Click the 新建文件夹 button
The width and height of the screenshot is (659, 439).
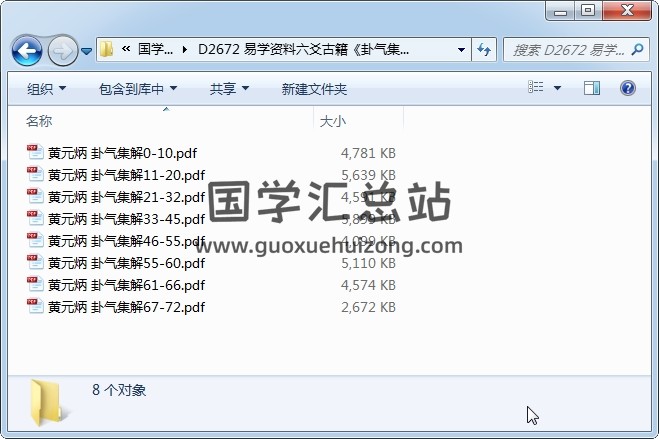pyautogui.click(x=314, y=89)
